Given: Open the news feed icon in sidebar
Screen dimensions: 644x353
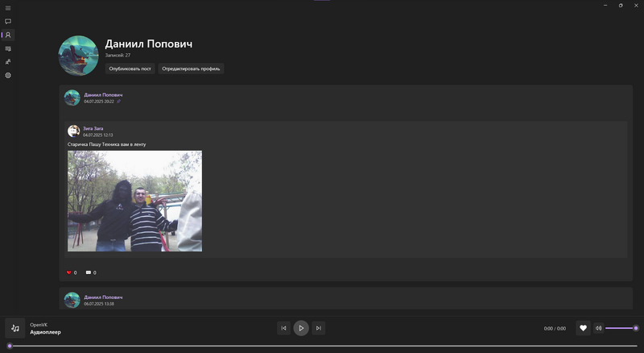Looking at the screenshot, I should click(x=8, y=48).
